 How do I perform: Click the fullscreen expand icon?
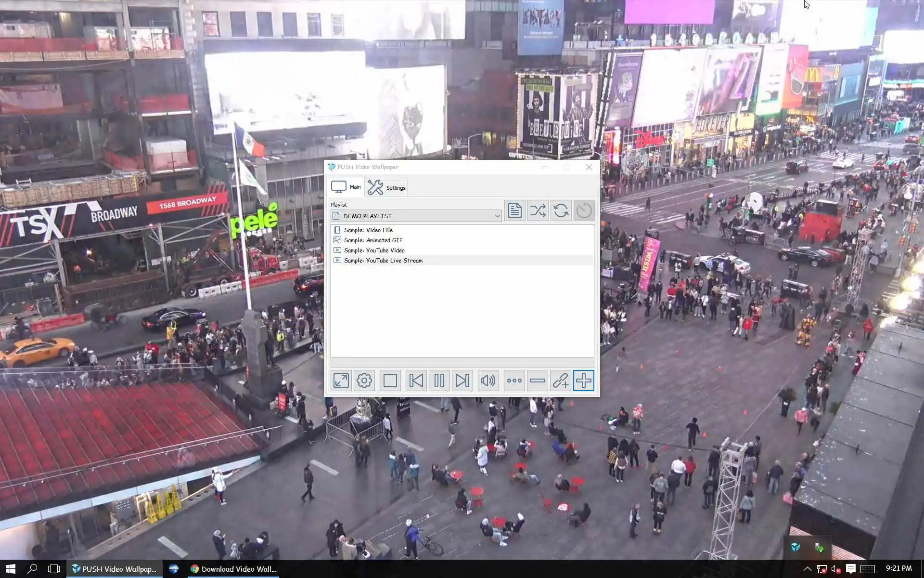[341, 381]
